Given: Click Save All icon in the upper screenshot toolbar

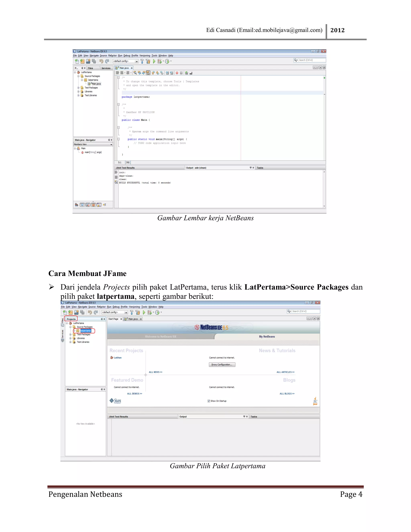Looking at the screenshot, I should pos(94,61).
